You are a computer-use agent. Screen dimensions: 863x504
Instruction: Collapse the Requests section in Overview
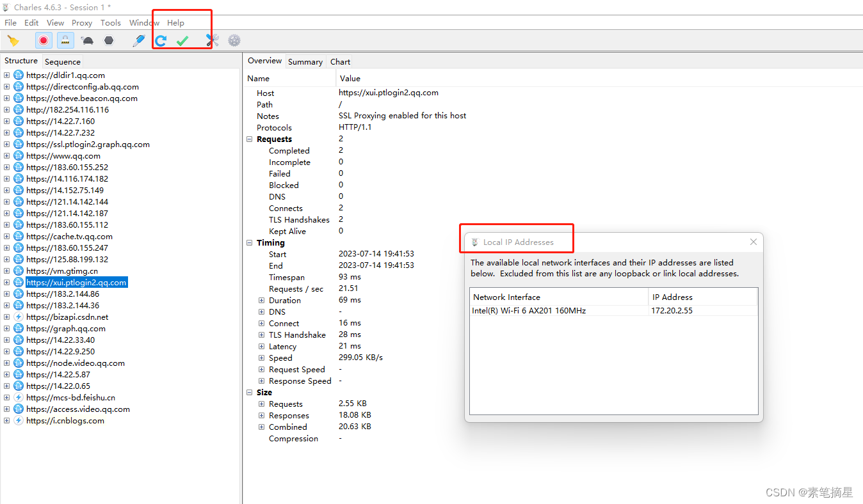(250, 139)
